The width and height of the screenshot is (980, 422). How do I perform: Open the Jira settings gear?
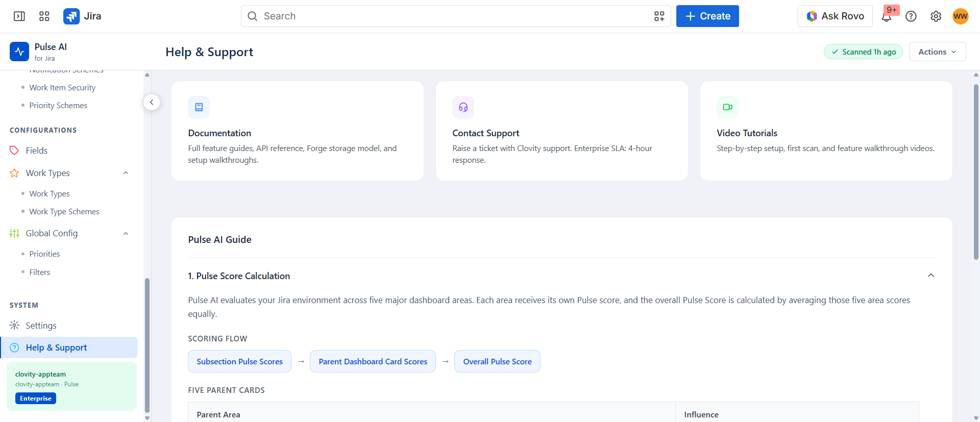coord(936,16)
